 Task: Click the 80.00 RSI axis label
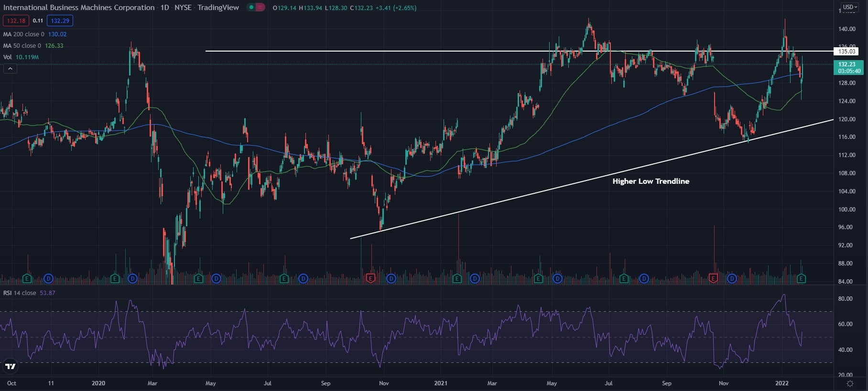(x=846, y=299)
